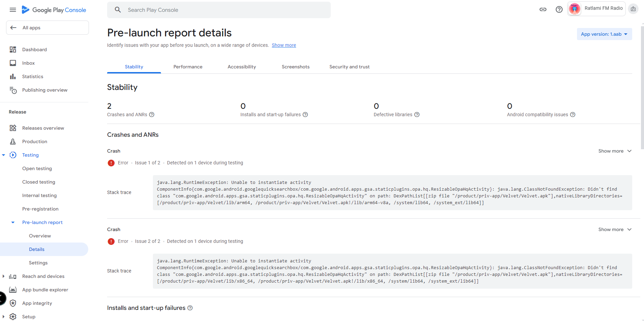Click the App bundle explorer icon

(13, 290)
